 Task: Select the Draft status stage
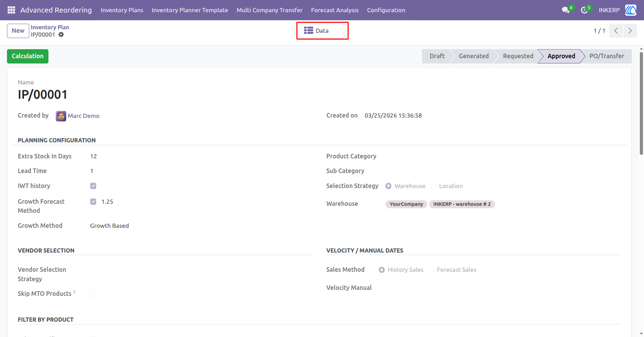pos(437,56)
